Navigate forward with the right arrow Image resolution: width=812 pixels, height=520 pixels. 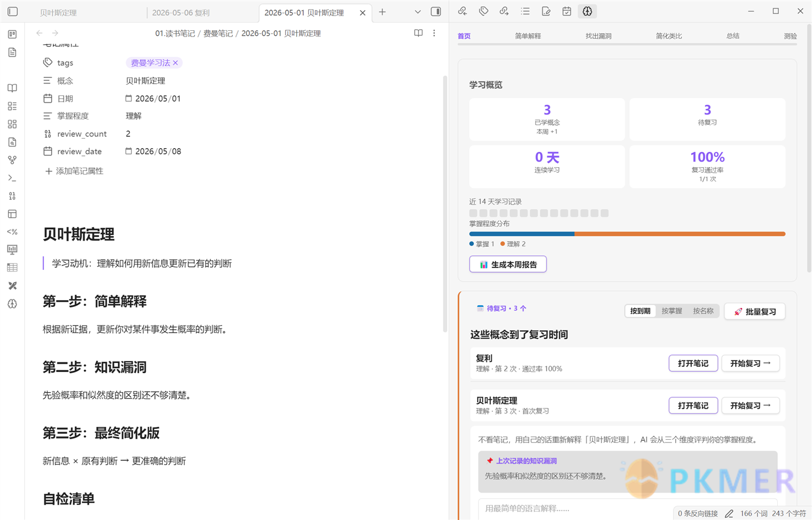tap(55, 33)
